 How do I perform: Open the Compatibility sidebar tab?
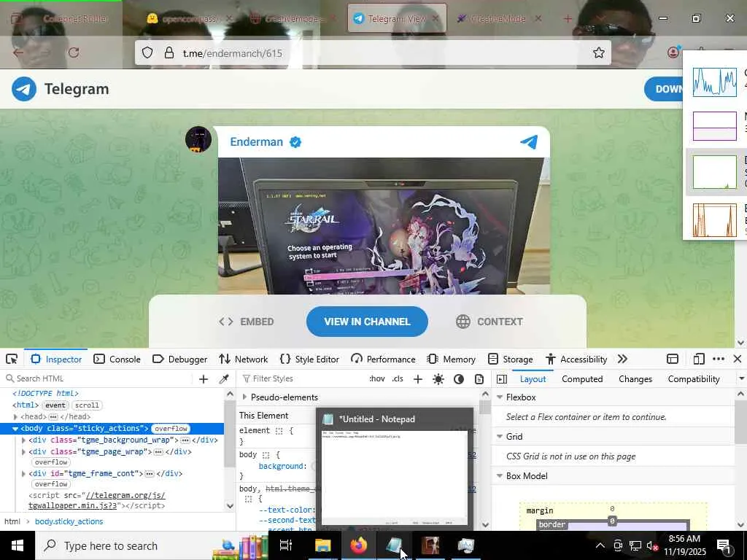[694, 379]
